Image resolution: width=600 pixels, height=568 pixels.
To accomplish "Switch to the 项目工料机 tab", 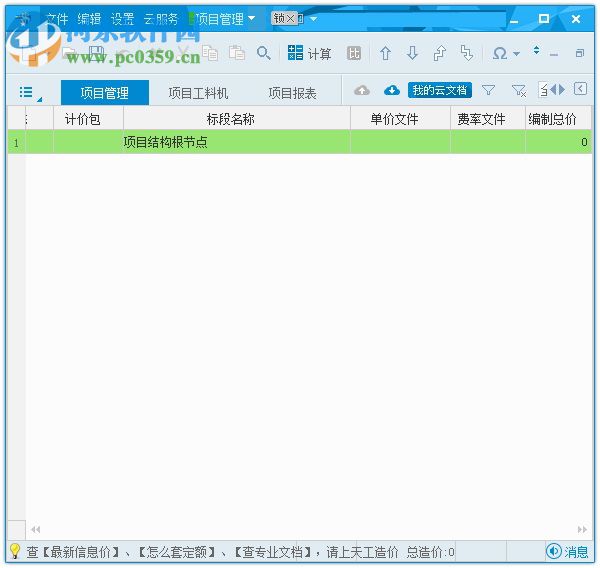I will [198, 93].
